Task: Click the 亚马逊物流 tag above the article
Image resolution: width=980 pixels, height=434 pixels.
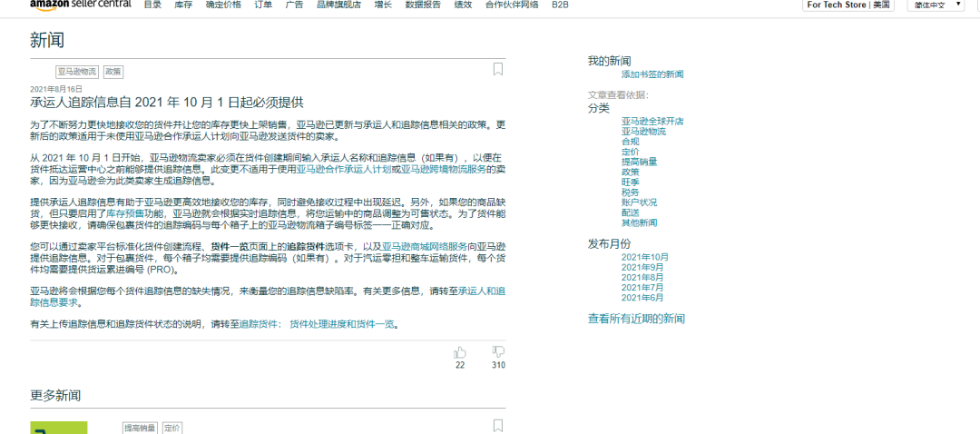Action: click(x=77, y=72)
